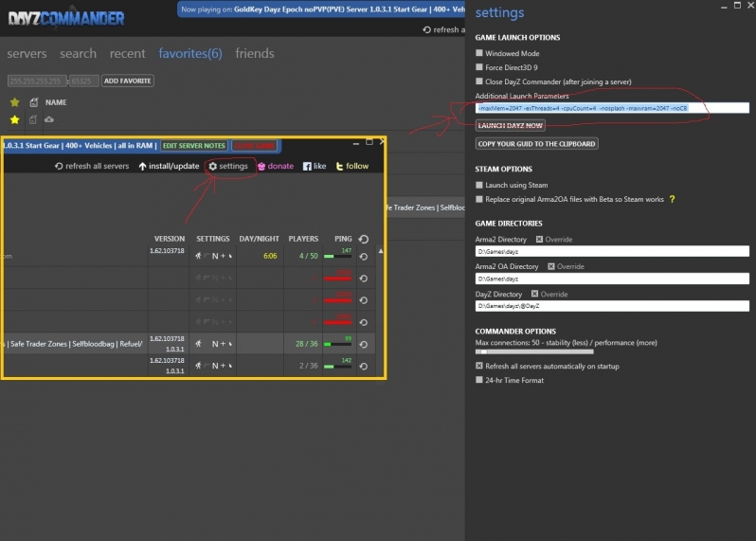Click the server list scrollbar up arrow
This screenshot has height=541, width=756.
point(381,251)
